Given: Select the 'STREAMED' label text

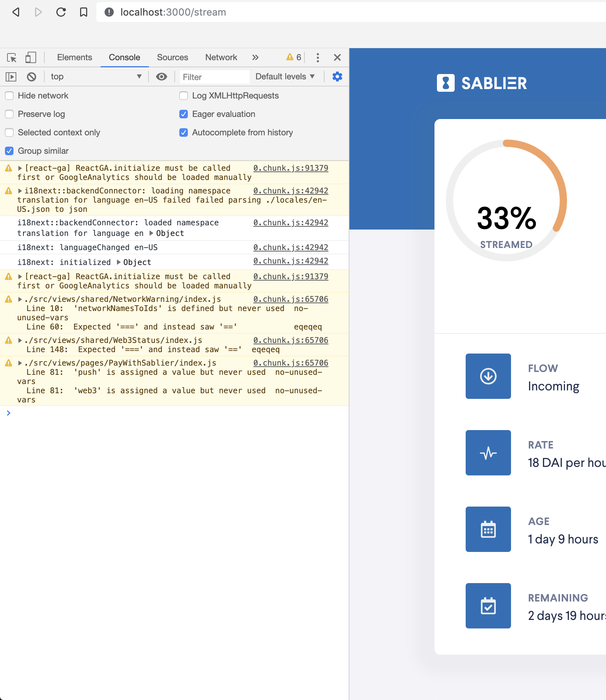Looking at the screenshot, I should coord(506,244).
